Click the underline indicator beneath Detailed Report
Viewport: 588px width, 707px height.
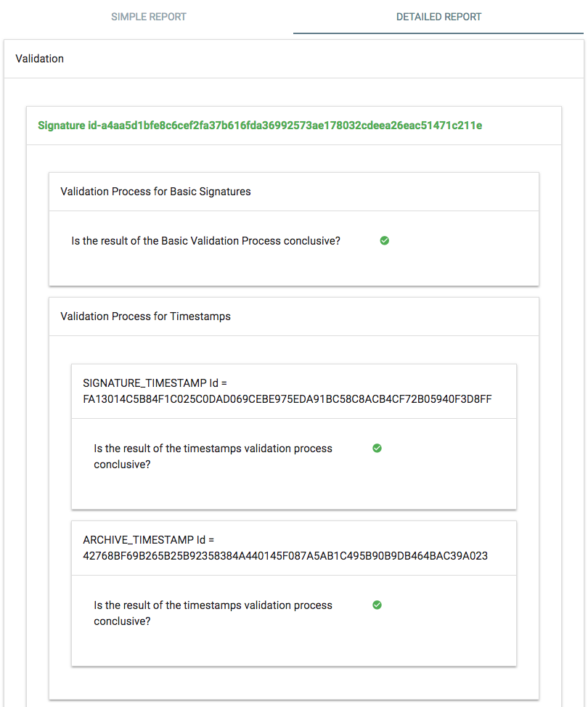tap(438, 33)
